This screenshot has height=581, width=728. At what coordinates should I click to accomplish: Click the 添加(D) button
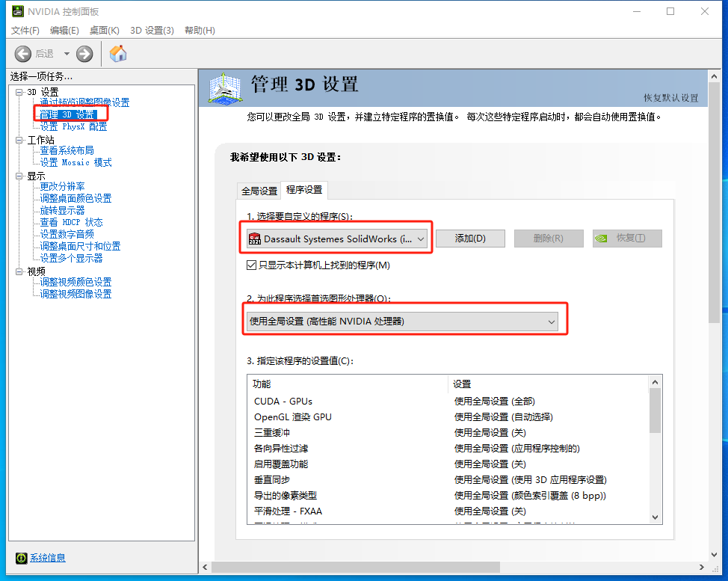point(470,237)
